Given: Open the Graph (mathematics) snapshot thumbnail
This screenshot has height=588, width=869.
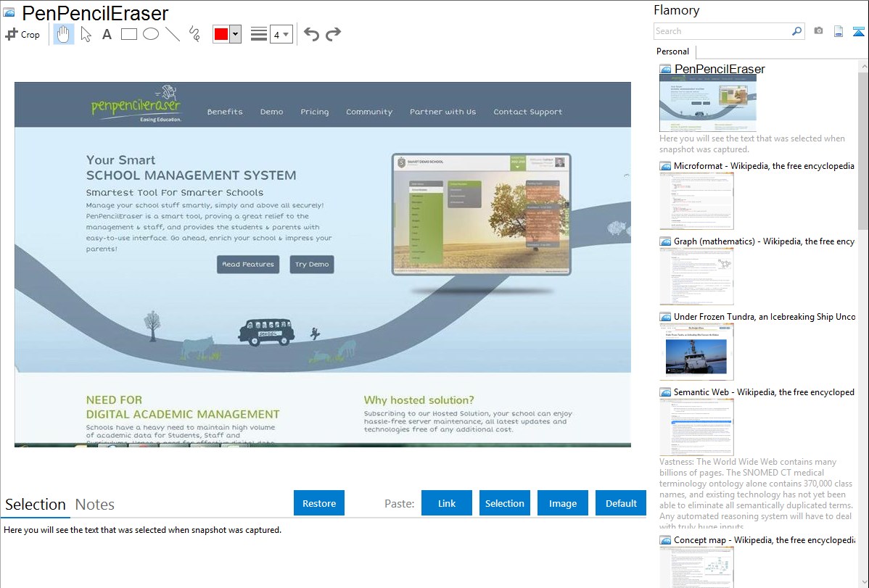Looking at the screenshot, I should pos(696,276).
